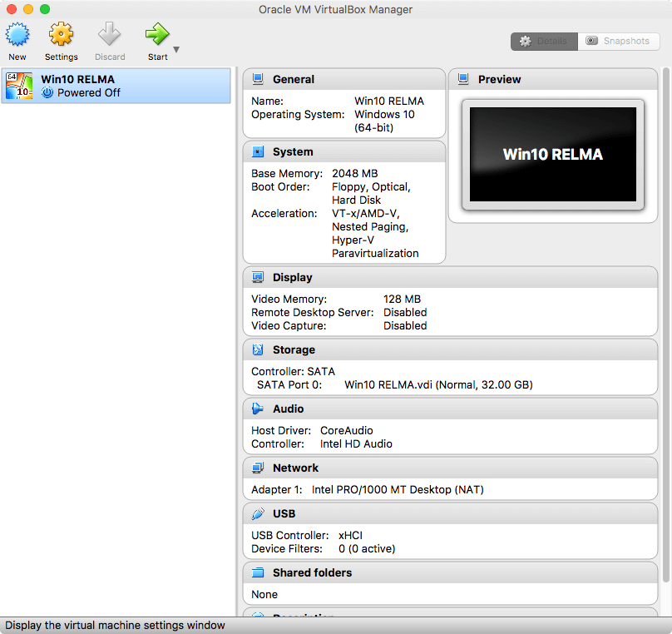
Task: Click the green macOS zoom window button
Action: [x=45, y=9]
